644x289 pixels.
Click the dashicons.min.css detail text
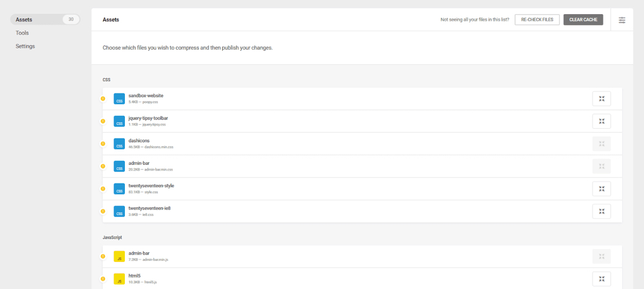(x=151, y=147)
